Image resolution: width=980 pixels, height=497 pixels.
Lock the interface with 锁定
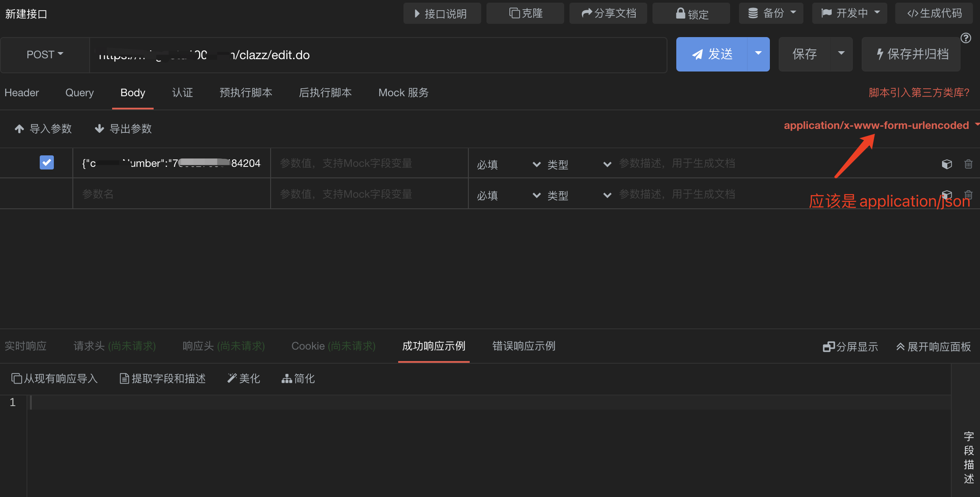(691, 14)
